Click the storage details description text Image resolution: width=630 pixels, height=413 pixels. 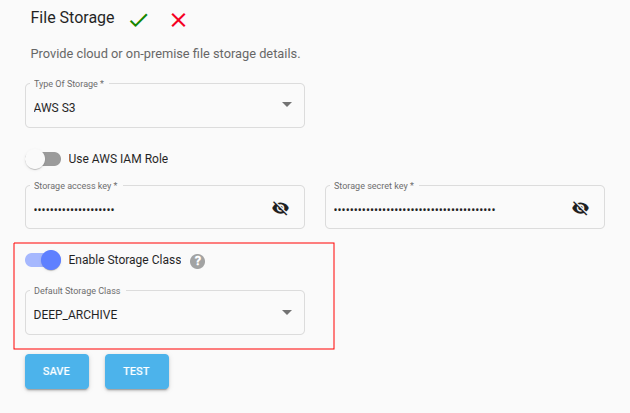coord(165,52)
